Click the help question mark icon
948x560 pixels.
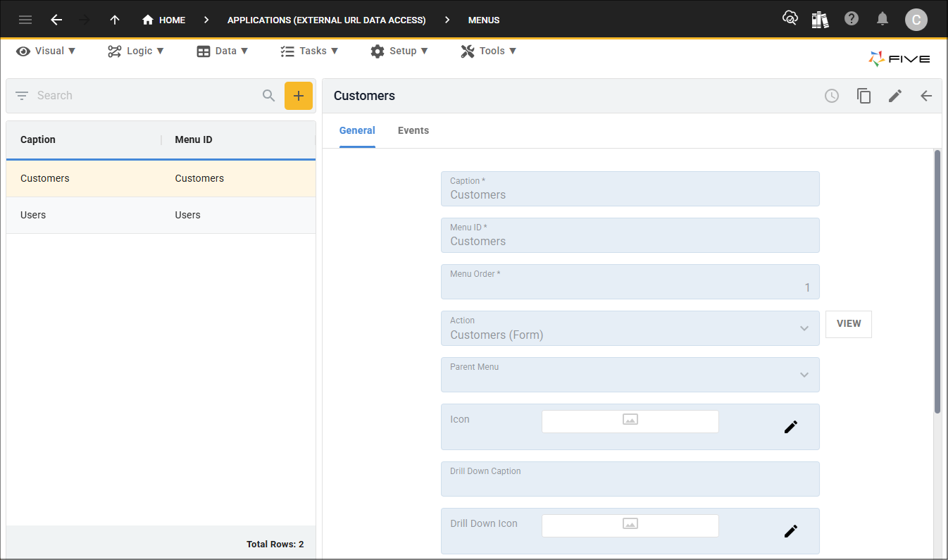[852, 19]
